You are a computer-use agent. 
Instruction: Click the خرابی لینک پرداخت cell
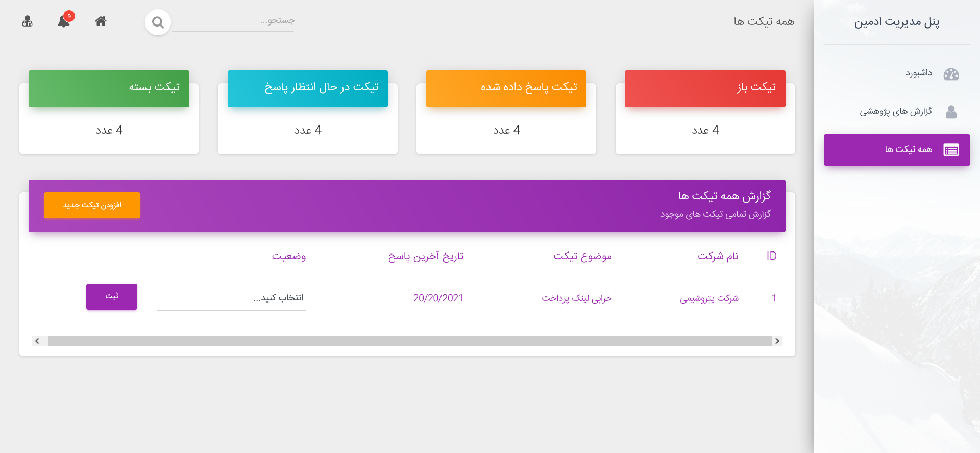click(x=577, y=298)
